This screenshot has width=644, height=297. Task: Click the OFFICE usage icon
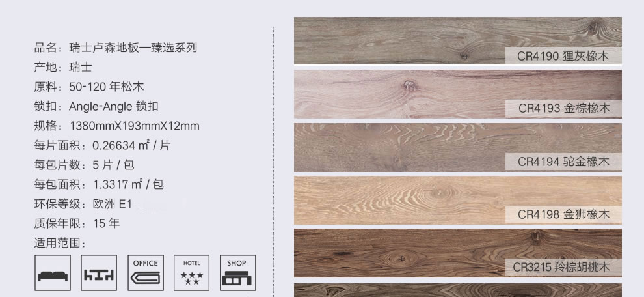coord(146,273)
